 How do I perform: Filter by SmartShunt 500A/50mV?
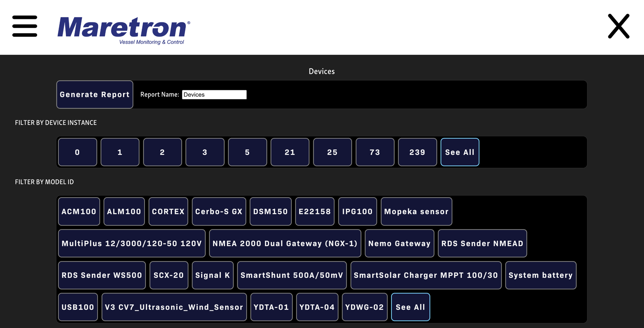[x=292, y=275]
